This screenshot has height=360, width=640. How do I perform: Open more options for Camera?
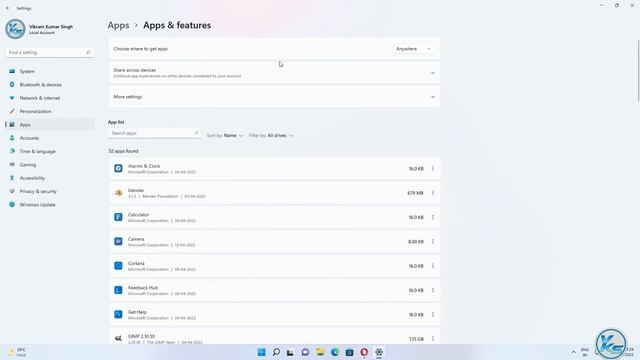coord(433,241)
